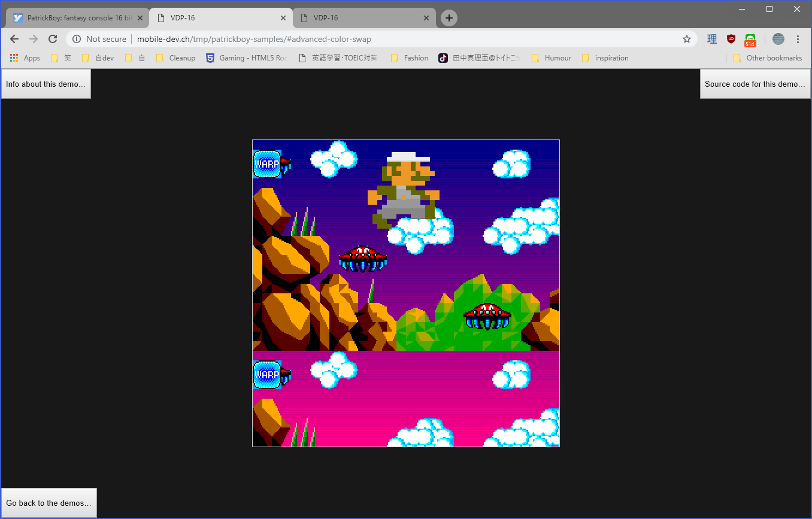The image size is (812, 519).
Task: Close the active VDP-16 tab
Action: pos(283,18)
